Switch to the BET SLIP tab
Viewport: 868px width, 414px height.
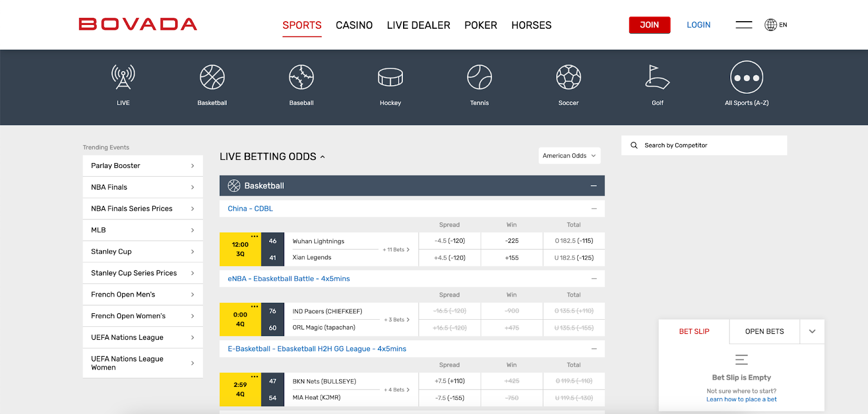pyautogui.click(x=694, y=331)
